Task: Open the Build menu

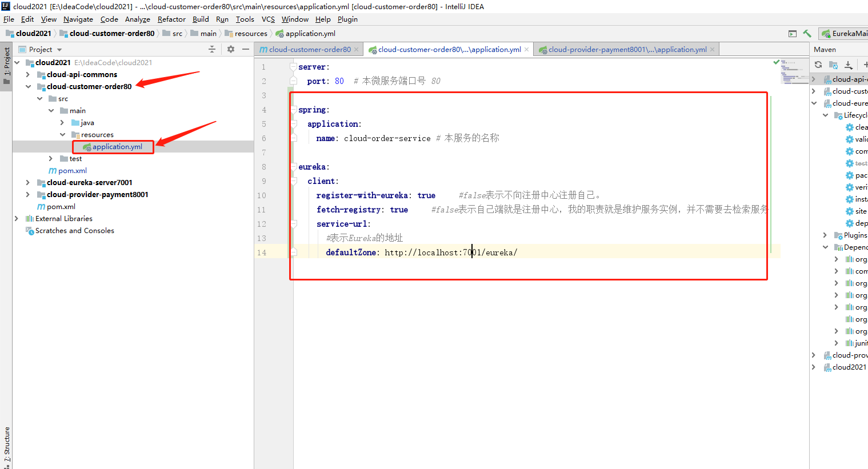Action: tap(201, 19)
